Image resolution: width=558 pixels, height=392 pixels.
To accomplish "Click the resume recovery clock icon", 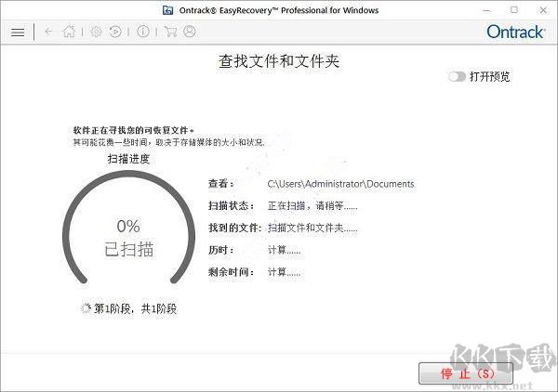I will pyautogui.click(x=115, y=32).
